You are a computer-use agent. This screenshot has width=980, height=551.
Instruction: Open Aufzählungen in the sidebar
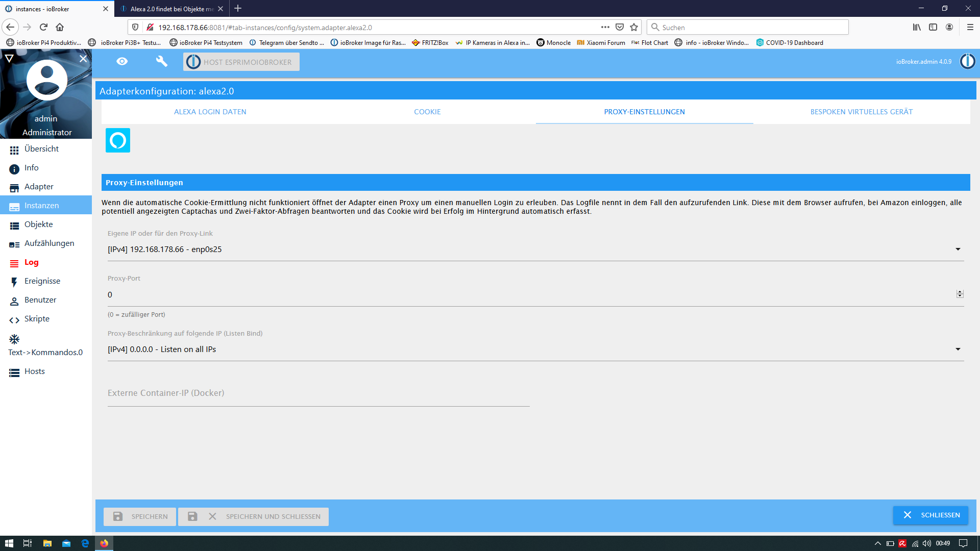tap(46, 243)
